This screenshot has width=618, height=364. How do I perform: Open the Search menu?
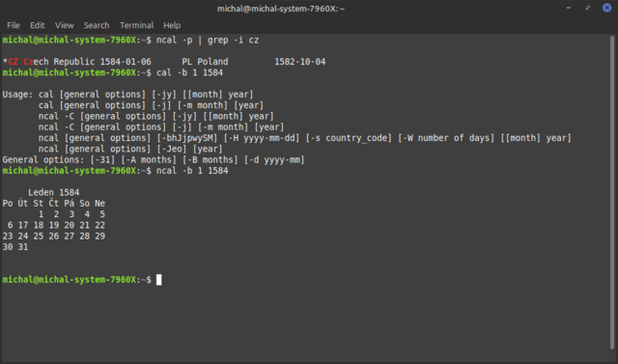click(97, 25)
